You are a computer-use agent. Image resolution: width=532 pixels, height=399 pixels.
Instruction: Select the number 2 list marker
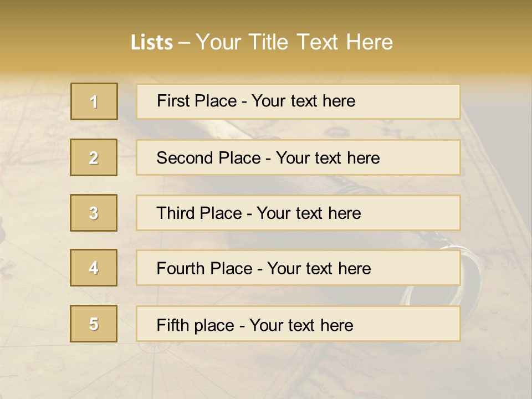tap(94, 157)
